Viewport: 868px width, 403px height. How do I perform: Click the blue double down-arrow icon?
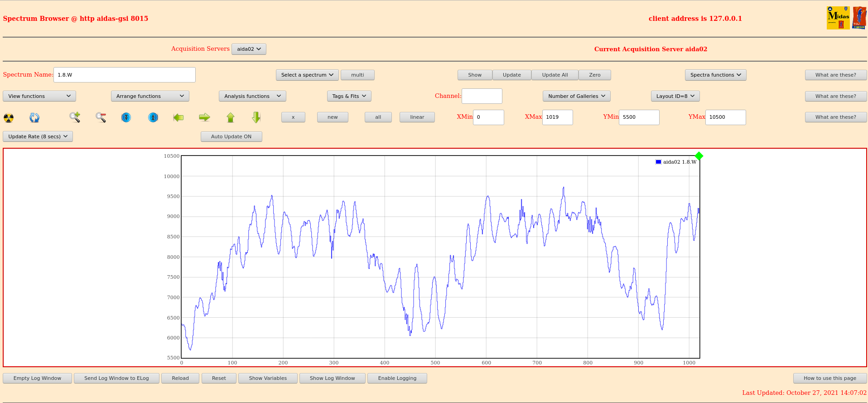coord(126,117)
